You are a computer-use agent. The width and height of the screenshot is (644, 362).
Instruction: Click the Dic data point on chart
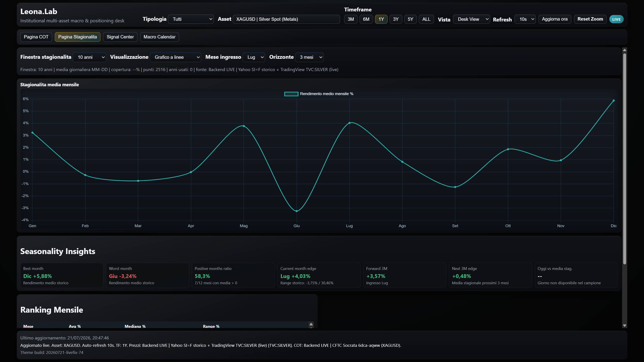click(x=614, y=101)
